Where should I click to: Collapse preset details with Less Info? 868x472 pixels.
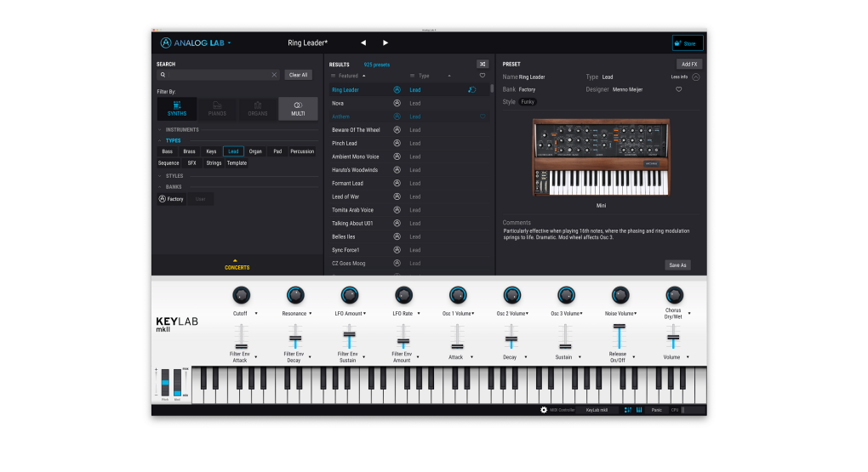[685, 77]
